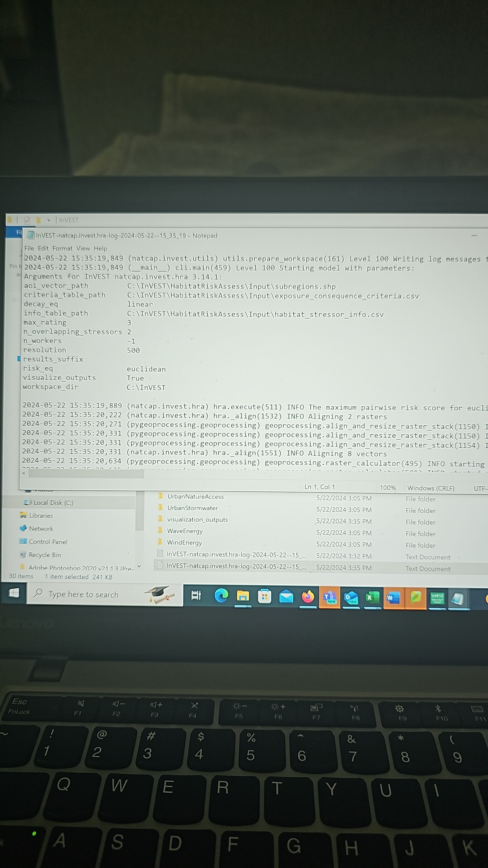Click the Libraries icon in the sidebar
488x868 pixels.
pos(23,515)
